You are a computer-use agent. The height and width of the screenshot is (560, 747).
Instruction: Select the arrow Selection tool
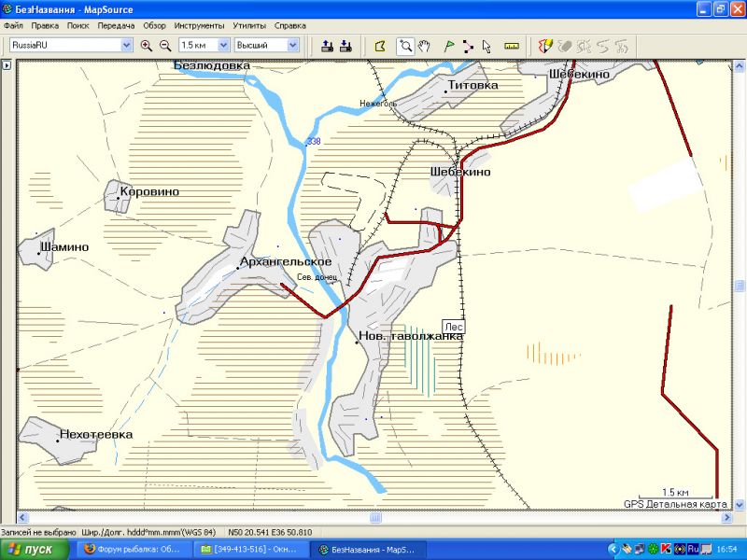coord(486,46)
